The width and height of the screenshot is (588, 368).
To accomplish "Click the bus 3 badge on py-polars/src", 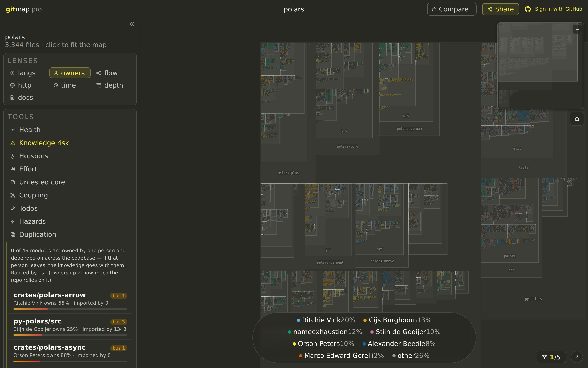I will tap(119, 322).
